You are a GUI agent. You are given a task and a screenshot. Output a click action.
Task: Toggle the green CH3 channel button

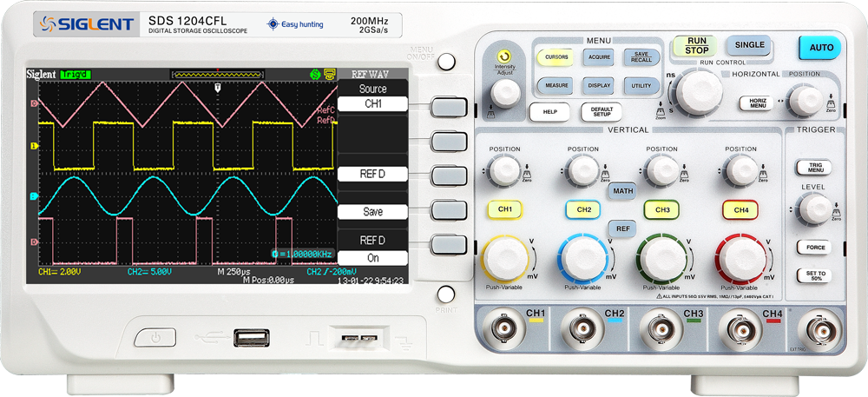(x=661, y=209)
